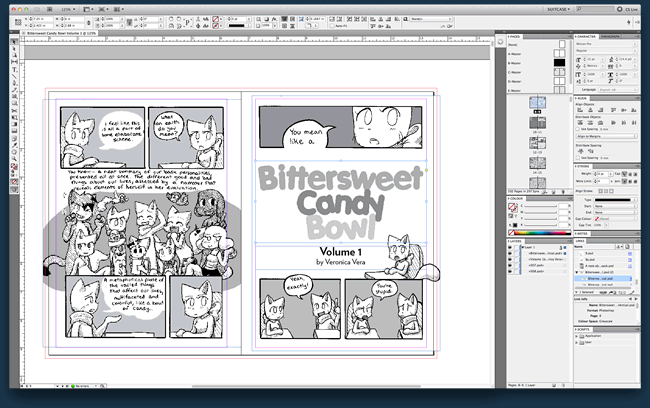Click Distribute Vertical Space icon
This screenshot has width=650, height=408.
coord(580,151)
